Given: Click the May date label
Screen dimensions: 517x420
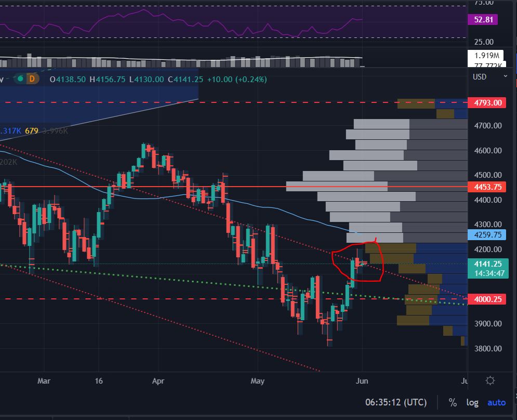Looking at the screenshot, I should pyautogui.click(x=258, y=381).
